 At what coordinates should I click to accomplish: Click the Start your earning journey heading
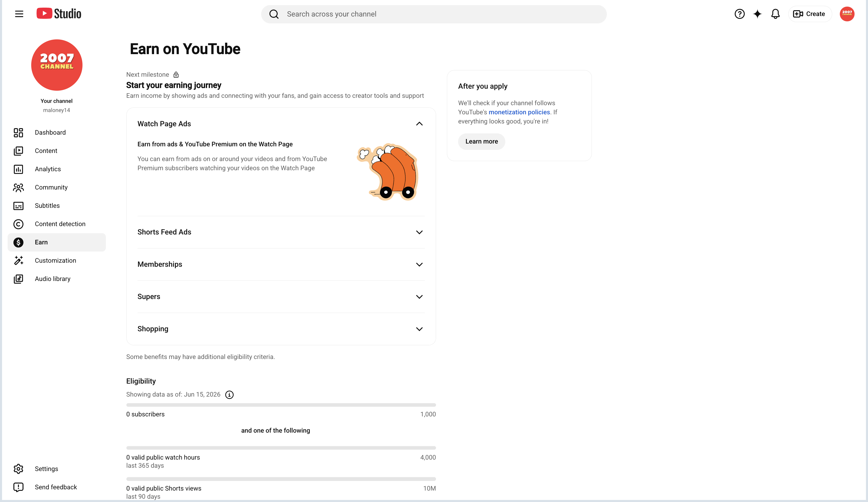click(174, 85)
